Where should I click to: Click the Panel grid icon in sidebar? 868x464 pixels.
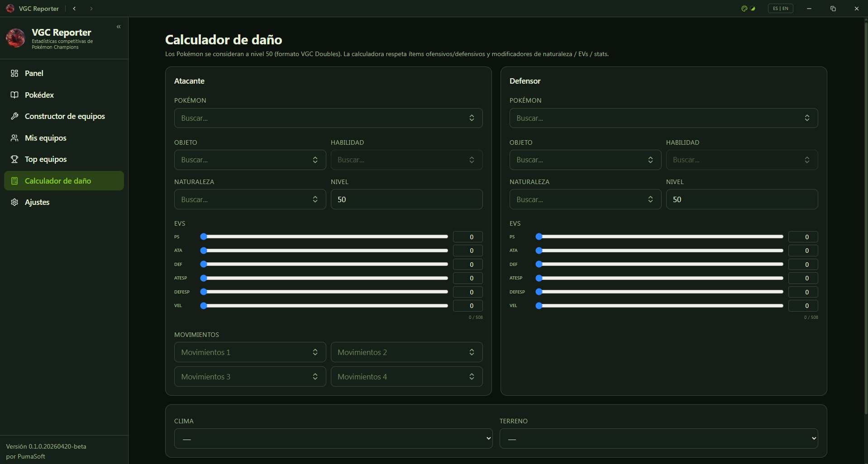14,73
